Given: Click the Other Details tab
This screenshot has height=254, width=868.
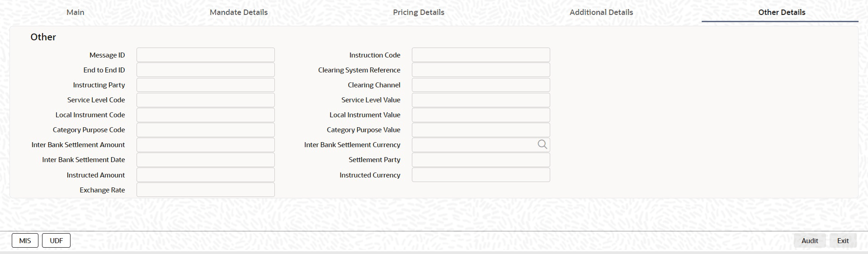Looking at the screenshot, I should pos(782,12).
